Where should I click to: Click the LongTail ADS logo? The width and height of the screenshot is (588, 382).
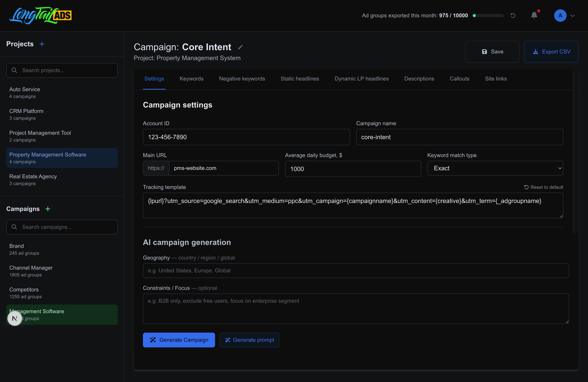tap(40, 15)
